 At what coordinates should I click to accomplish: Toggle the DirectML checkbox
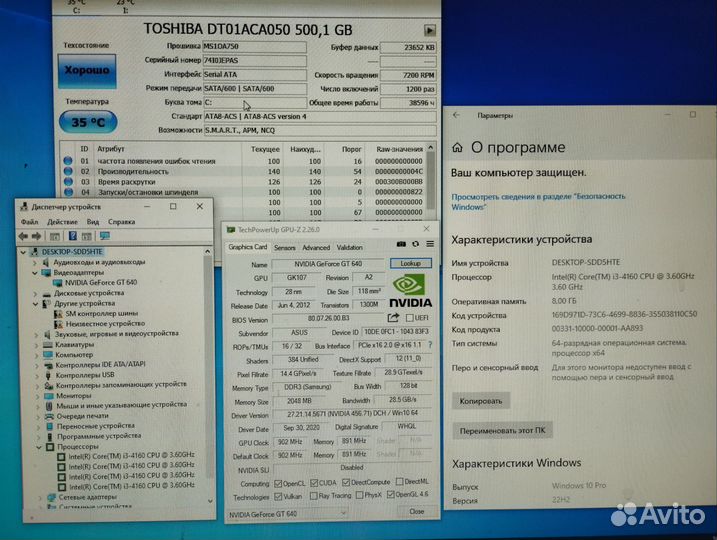point(400,481)
